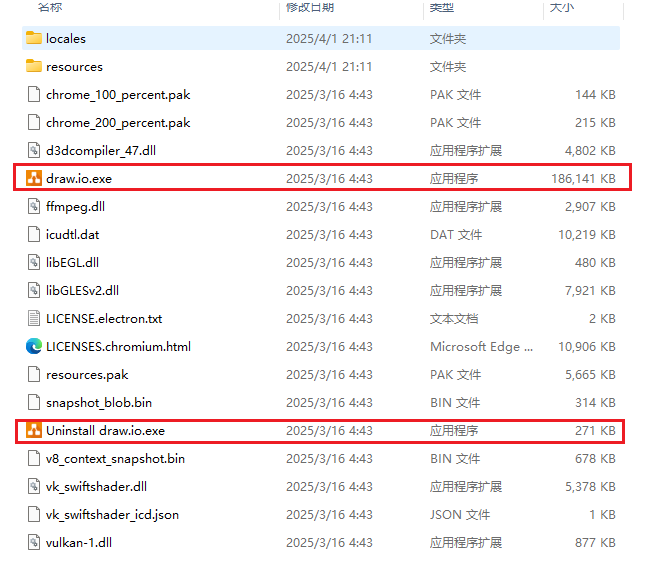The height and width of the screenshot is (563, 661).
Task: Select the file name chrome_200_percent.pak
Action: (118, 123)
